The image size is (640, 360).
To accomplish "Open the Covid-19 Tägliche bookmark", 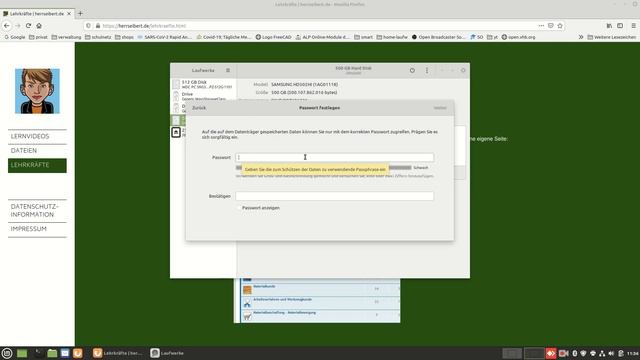I will tap(224, 37).
